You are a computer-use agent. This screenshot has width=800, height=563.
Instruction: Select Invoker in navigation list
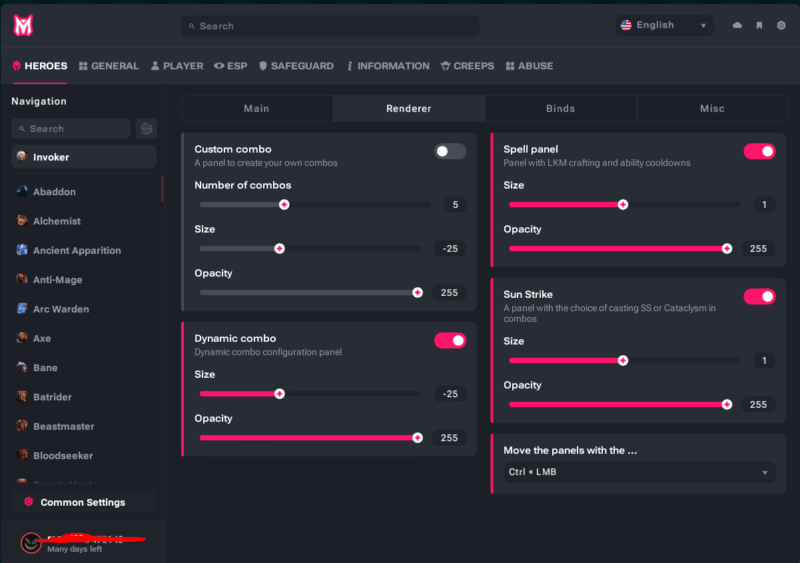click(84, 157)
